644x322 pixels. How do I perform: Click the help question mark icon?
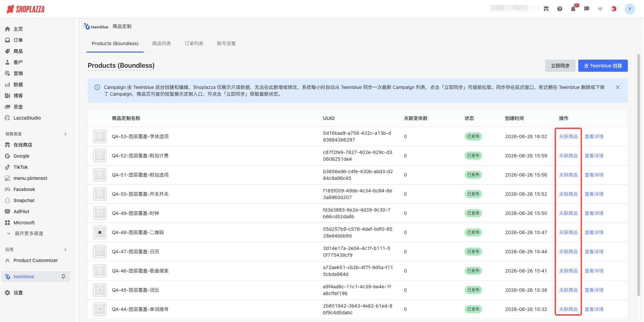point(560,9)
